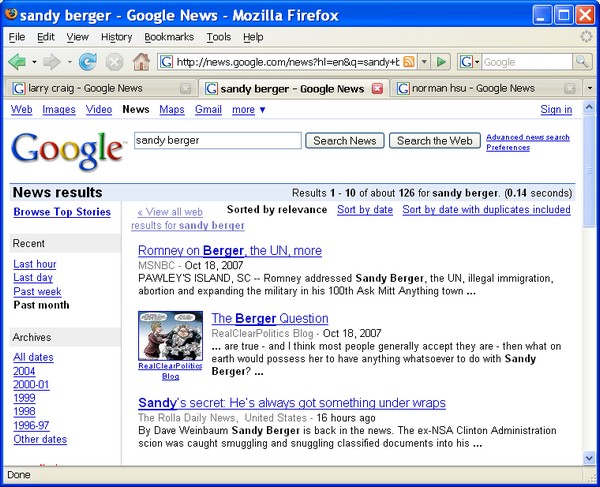
Task: Click the page scrollbar up arrow
Action: [x=589, y=107]
